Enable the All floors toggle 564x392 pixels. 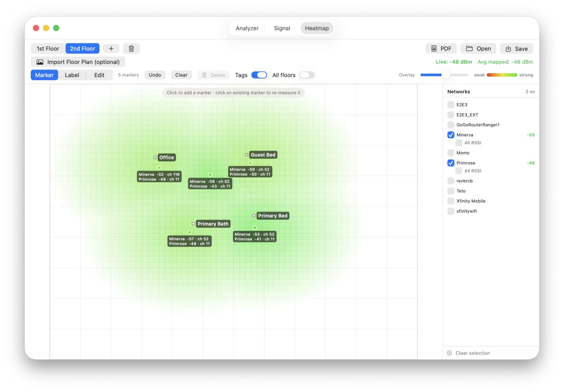(x=307, y=75)
